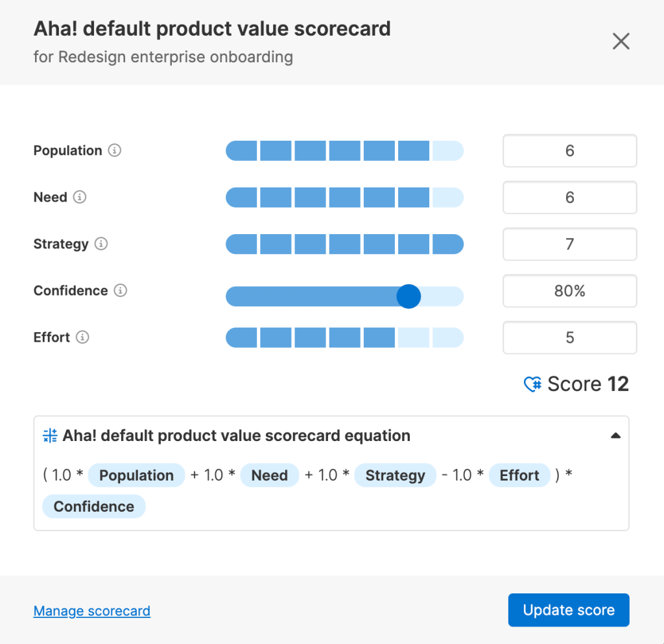
Task: Set Population to the last segment
Action: point(447,151)
